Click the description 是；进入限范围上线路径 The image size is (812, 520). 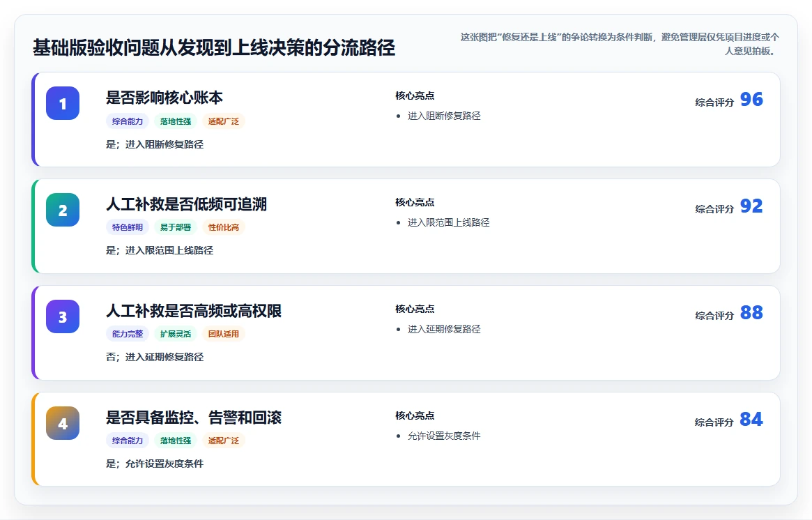pos(160,251)
